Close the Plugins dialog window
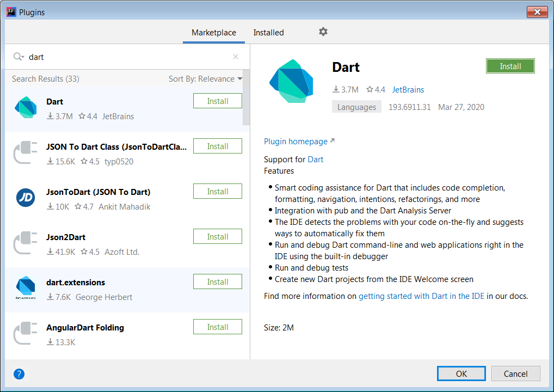The width and height of the screenshot is (554, 392). (537, 12)
